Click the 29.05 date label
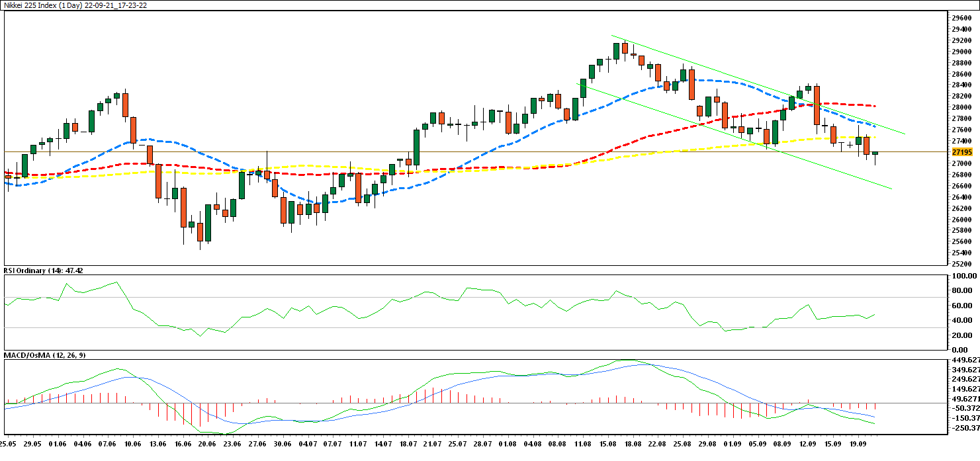 [32, 445]
